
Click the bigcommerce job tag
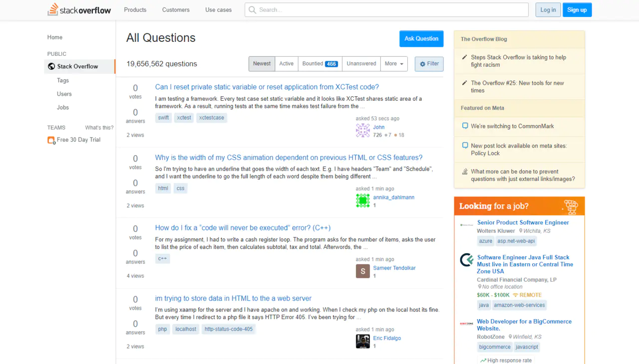point(495,347)
